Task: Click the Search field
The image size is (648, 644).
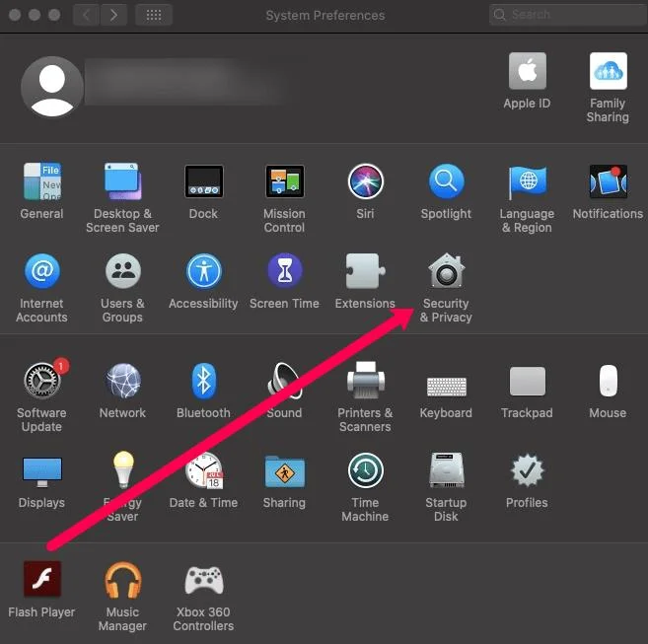Action: [568, 15]
